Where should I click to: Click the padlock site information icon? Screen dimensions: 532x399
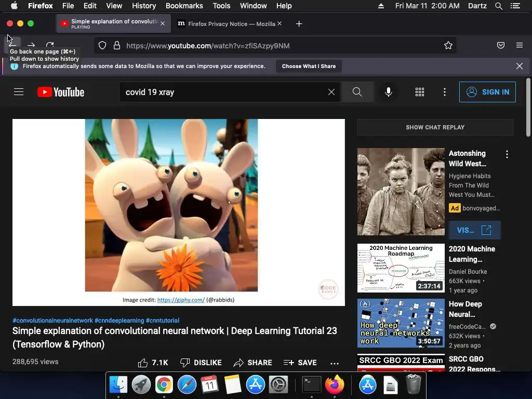117,46
